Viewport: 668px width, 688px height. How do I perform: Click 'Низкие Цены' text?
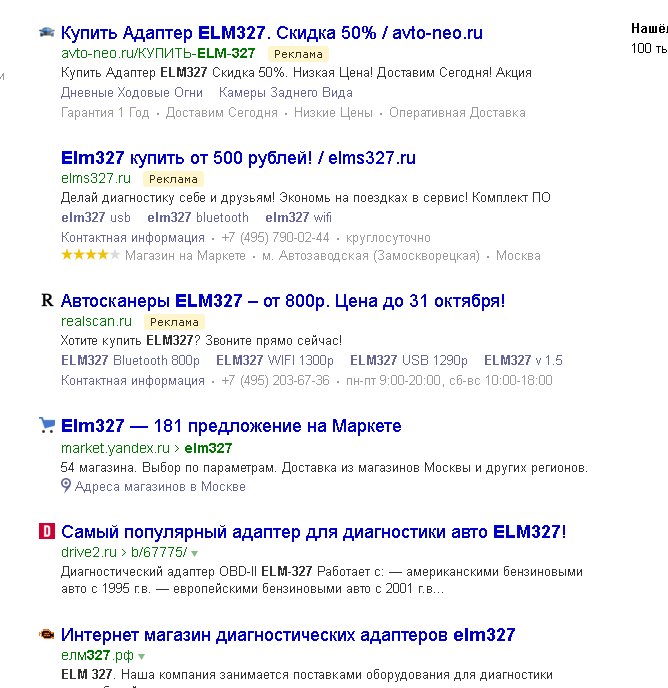pos(333,113)
